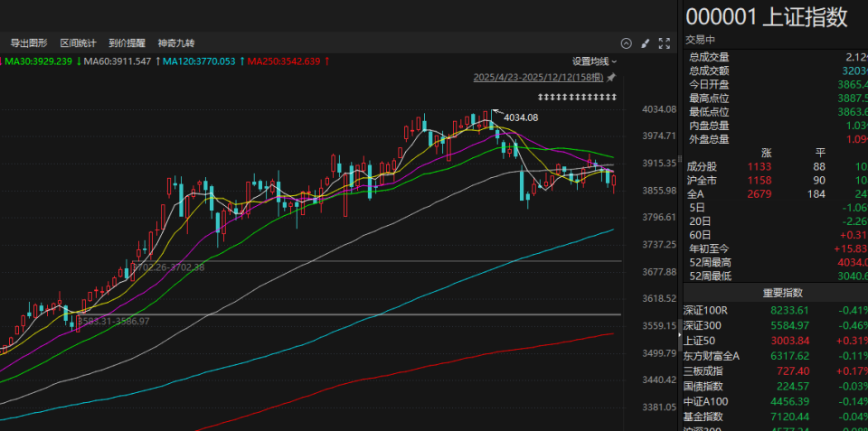Click the 最高点位 label

pyautogui.click(x=709, y=98)
